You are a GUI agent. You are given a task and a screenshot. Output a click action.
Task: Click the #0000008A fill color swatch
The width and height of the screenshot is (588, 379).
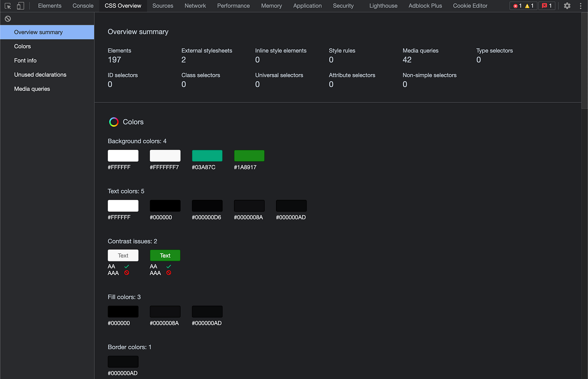165,311
